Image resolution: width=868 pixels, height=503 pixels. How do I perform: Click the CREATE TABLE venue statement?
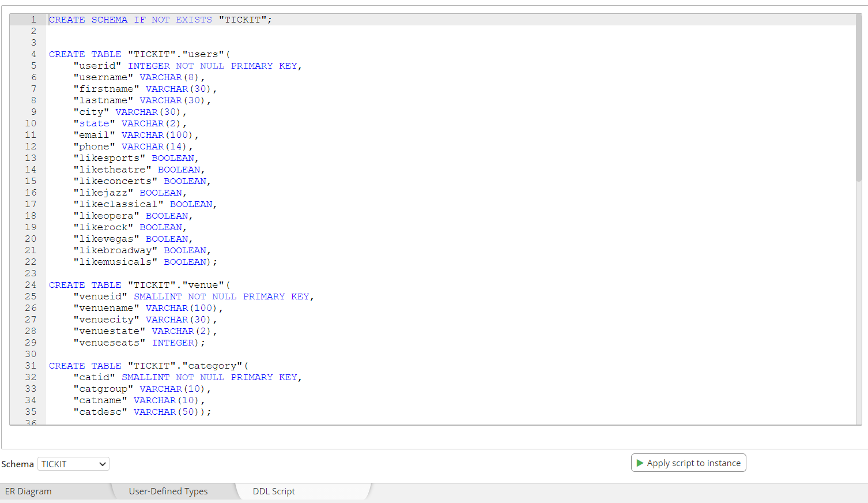pyautogui.click(x=138, y=284)
